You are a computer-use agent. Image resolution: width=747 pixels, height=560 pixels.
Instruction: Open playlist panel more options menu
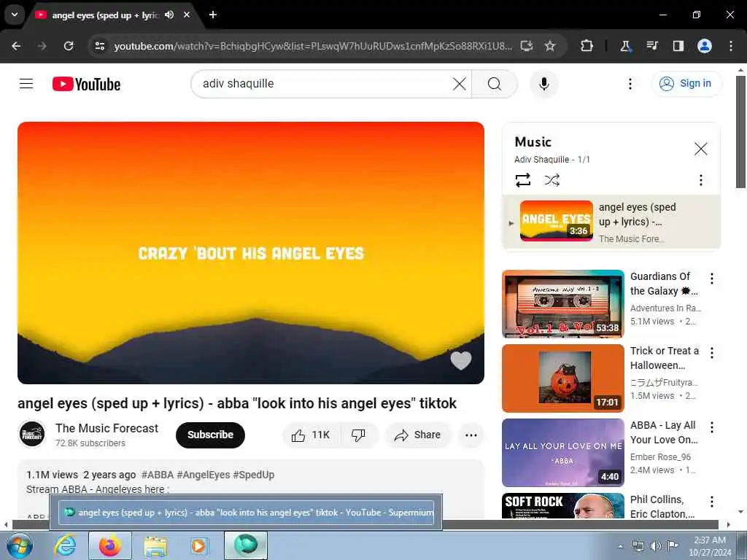pos(701,180)
